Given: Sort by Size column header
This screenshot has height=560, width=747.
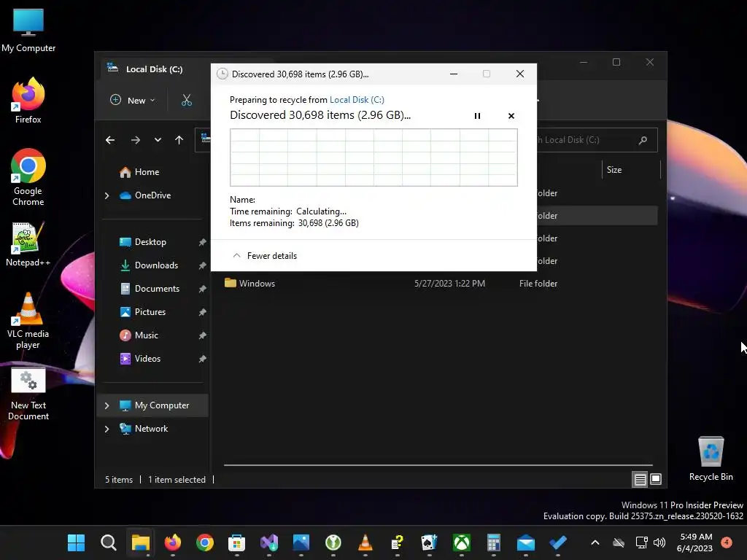Looking at the screenshot, I should point(631,170).
